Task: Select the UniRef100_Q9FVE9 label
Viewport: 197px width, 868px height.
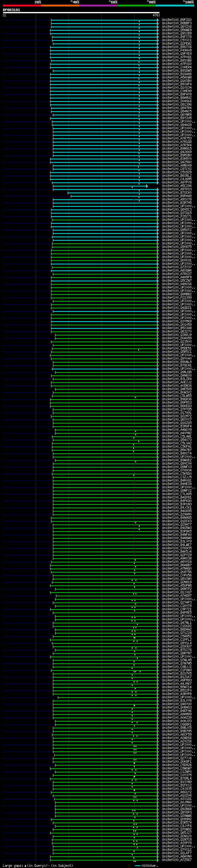Action: [x=176, y=54]
